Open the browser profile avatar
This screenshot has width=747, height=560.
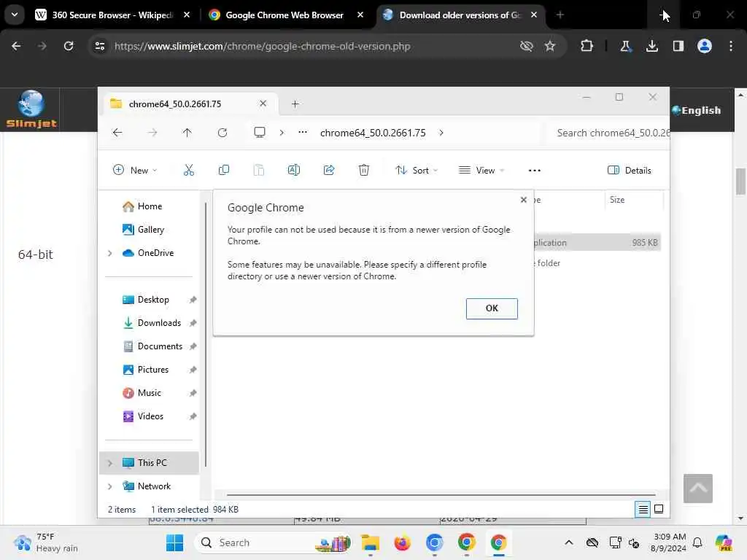[704, 46]
